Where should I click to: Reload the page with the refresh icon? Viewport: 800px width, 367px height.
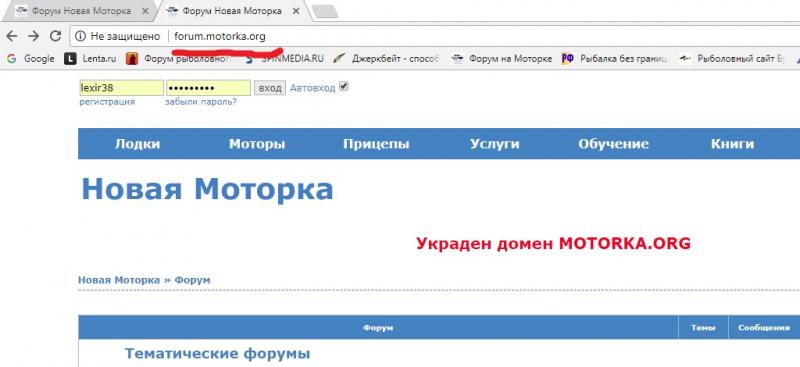point(55,36)
